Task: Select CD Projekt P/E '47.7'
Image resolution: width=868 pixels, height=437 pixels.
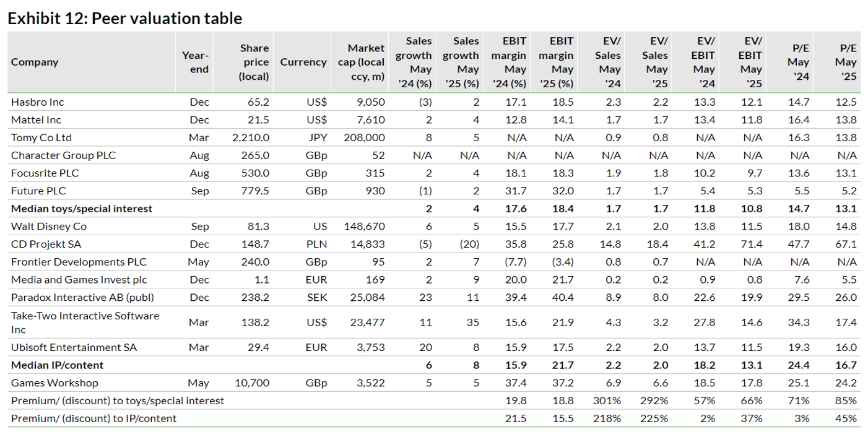Action: (x=799, y=244)
